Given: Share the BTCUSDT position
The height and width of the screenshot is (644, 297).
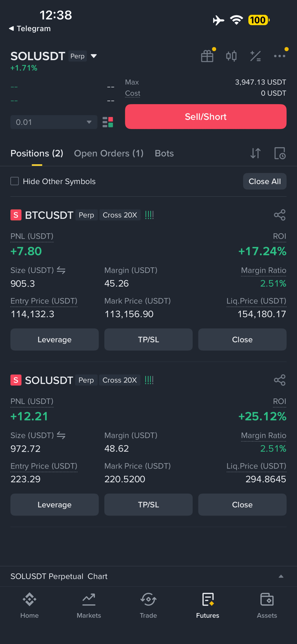Looking at the screenshot, I should point(280,215).
